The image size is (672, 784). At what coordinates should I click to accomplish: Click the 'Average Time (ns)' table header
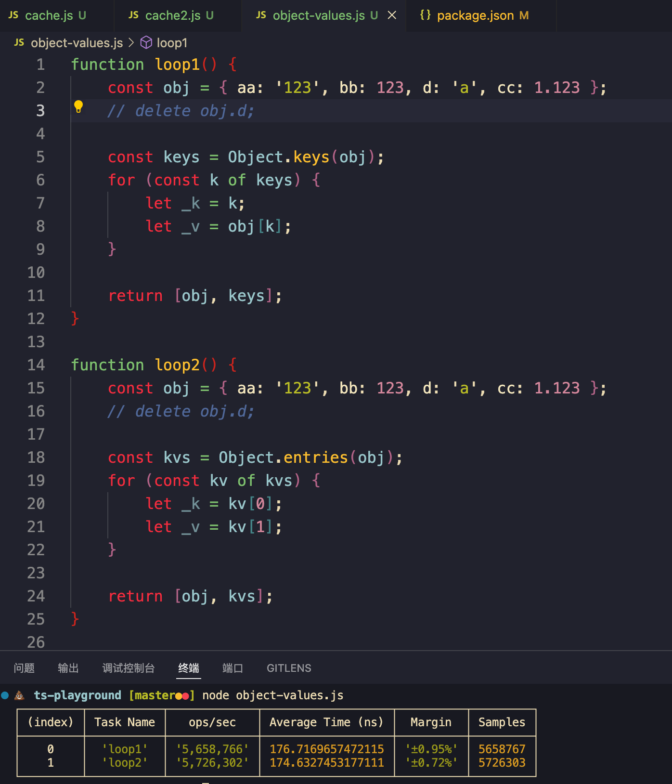click(326, 722)
